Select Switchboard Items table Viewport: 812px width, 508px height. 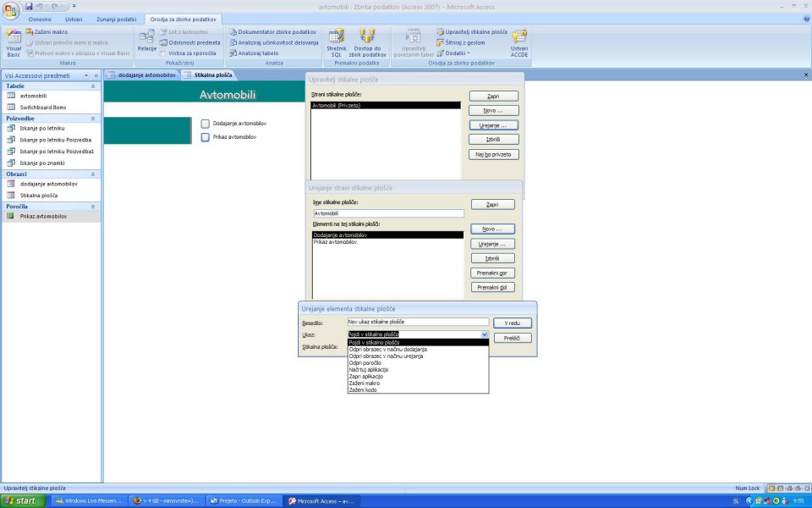[43, 108]
